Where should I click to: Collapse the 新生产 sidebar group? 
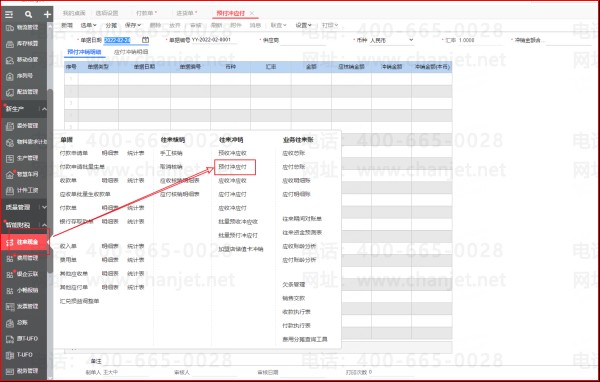(44, 109)
